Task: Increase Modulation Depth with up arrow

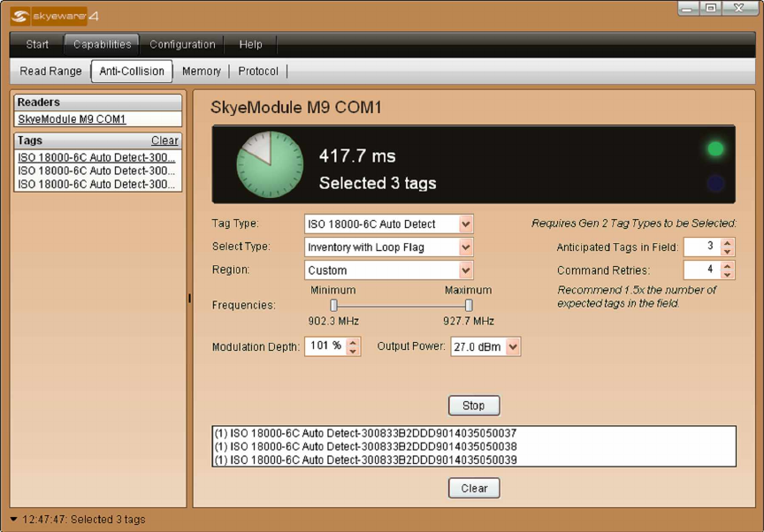Action: pos(353,342)
